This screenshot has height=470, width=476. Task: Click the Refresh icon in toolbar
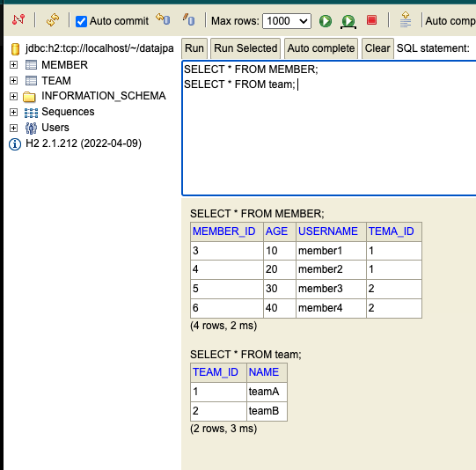[x=53, y=20]
